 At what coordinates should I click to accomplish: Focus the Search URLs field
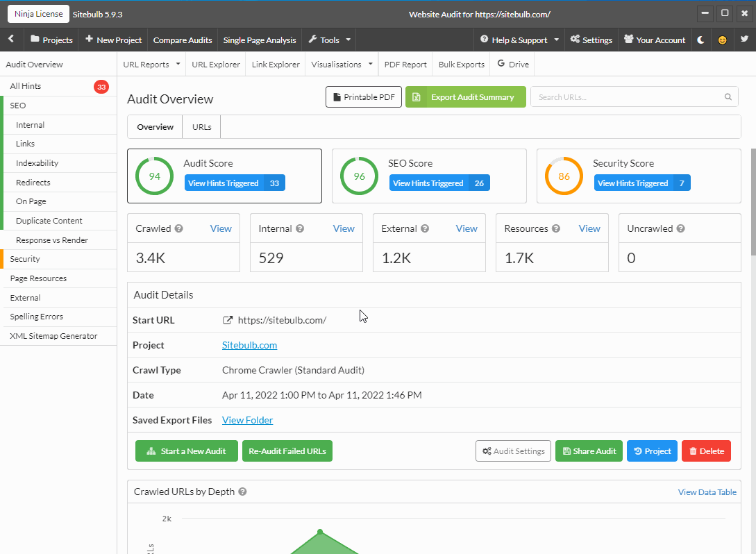(635, 97)
